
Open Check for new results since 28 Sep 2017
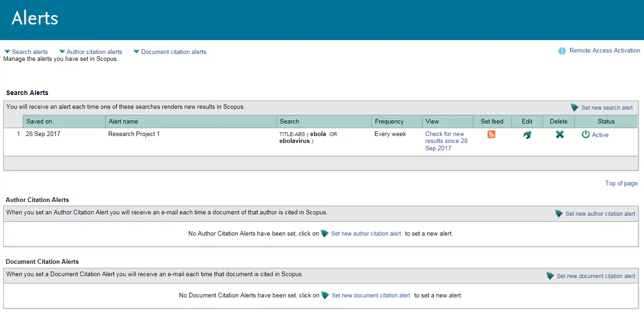point(446,141)
